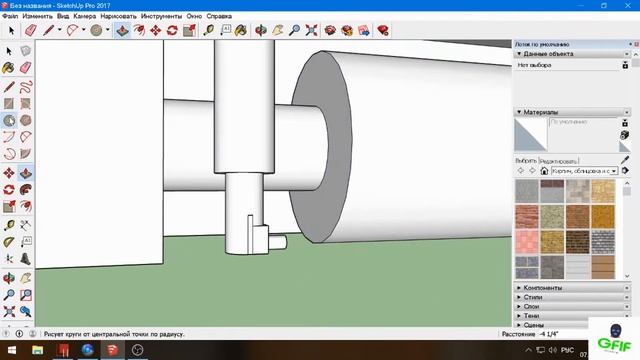
Task: Open Extension Warehouse from top toolbar
Action: pos(347,30)
